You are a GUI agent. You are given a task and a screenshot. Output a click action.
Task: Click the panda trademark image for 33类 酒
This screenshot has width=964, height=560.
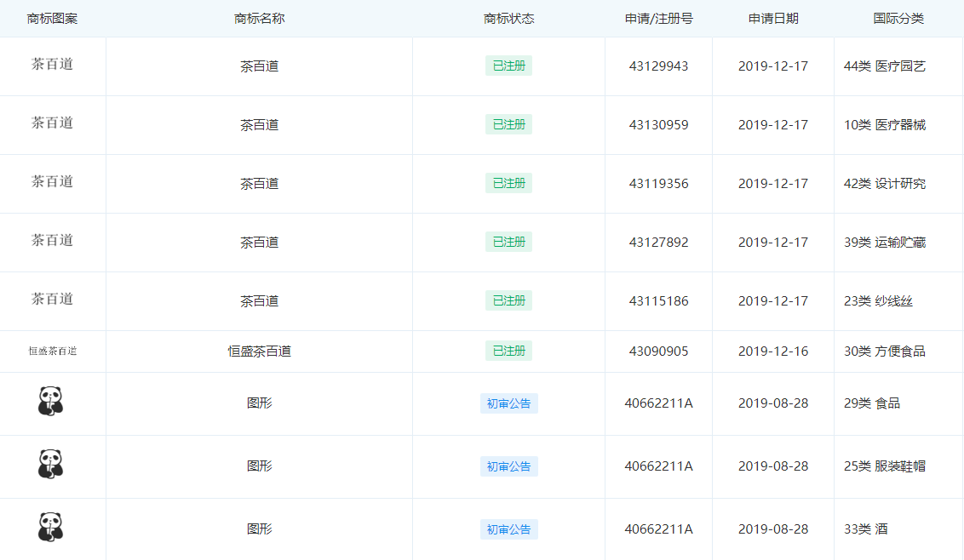50,527
